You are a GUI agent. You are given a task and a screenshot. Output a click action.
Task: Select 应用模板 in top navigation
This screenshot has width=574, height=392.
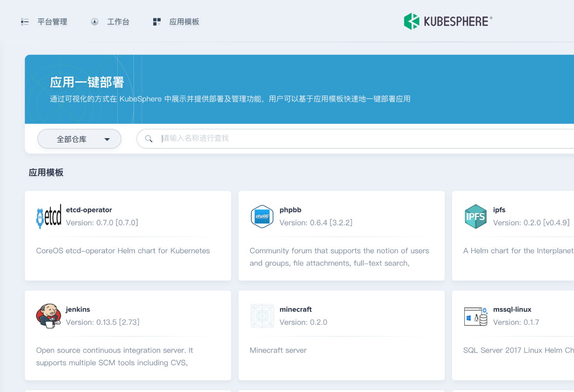[184, 22]
